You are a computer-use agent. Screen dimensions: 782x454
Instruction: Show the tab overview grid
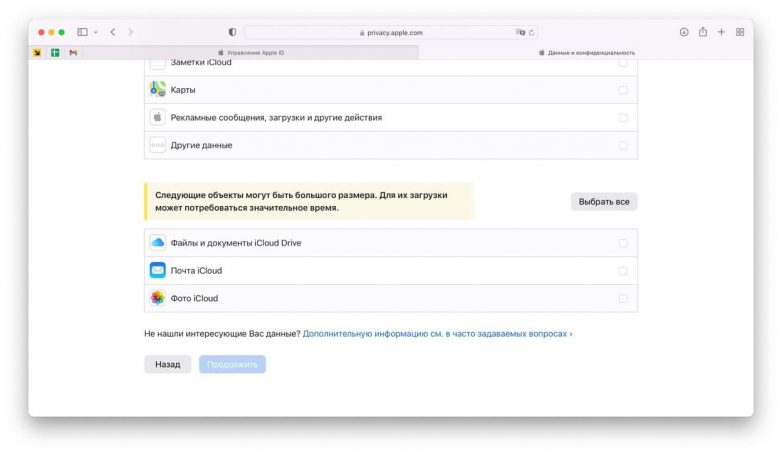(740, 32)
